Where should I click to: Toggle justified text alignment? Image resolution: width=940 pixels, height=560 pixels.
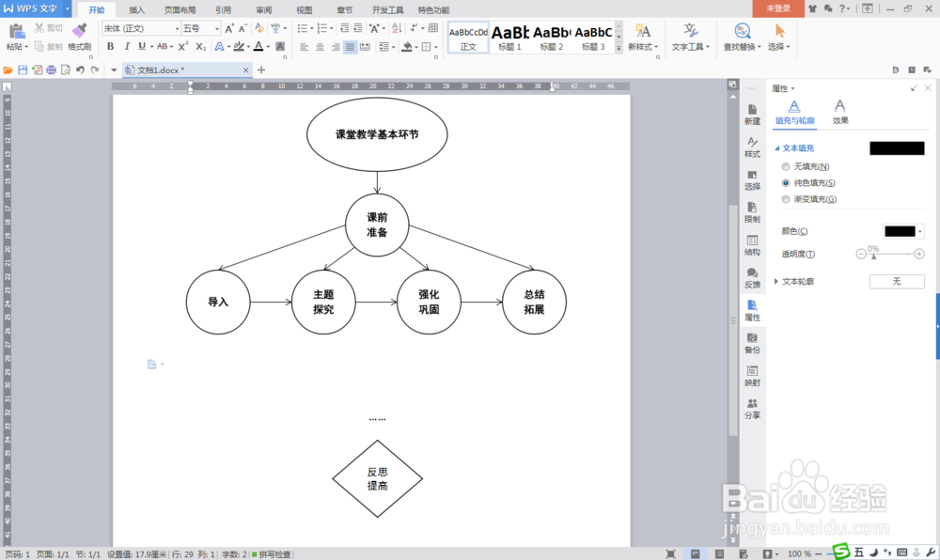tap(350, 47)
